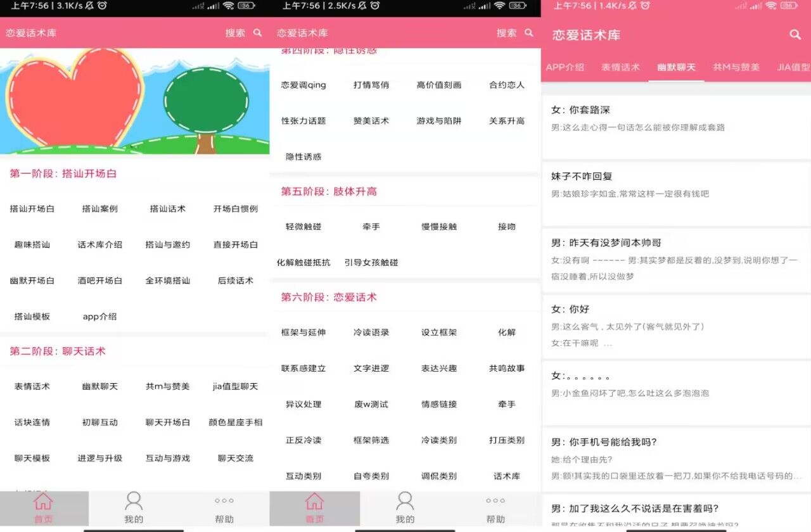Select the 设立框架 category
This screenshot has height=532, width=811.
click(x=439, y=332)
